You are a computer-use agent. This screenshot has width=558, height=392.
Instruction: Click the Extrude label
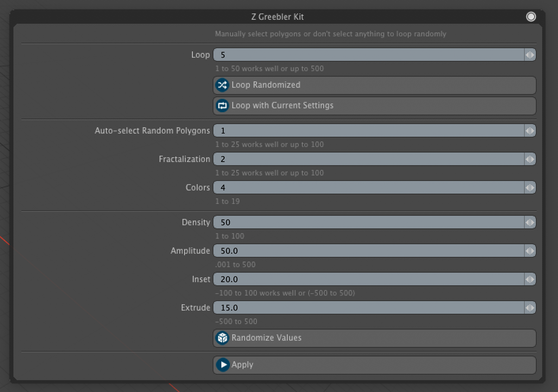pyautogui.click(x=196, y=308)
